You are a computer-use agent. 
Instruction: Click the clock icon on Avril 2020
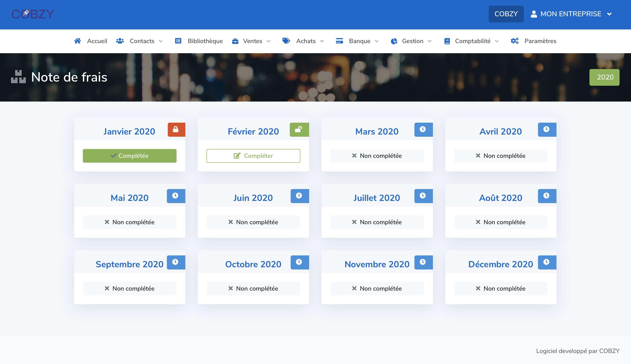pyautogui.click(x=547, y=129)
